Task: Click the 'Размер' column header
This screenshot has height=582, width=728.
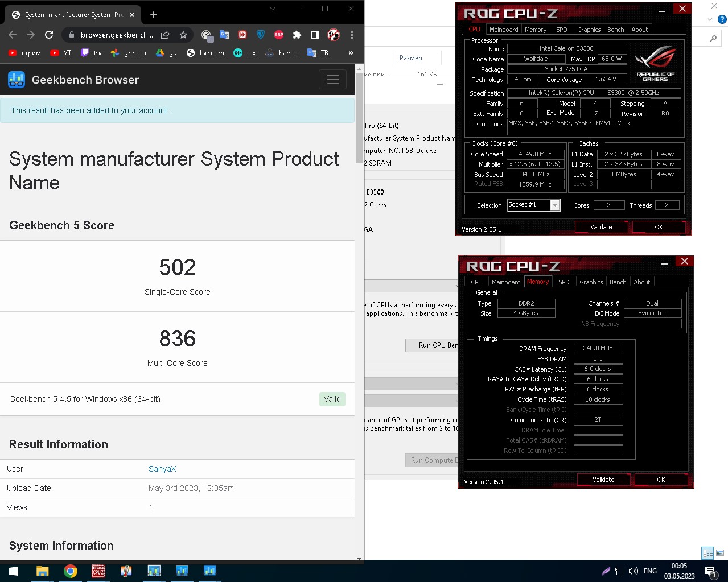Action: 411,58
